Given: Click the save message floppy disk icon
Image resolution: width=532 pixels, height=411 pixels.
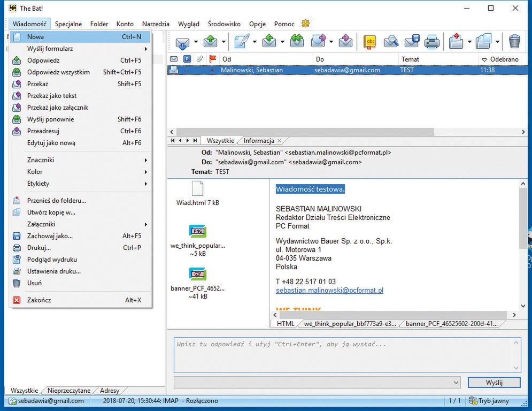Looking at the screenshot, I should (x=412, y=41).
